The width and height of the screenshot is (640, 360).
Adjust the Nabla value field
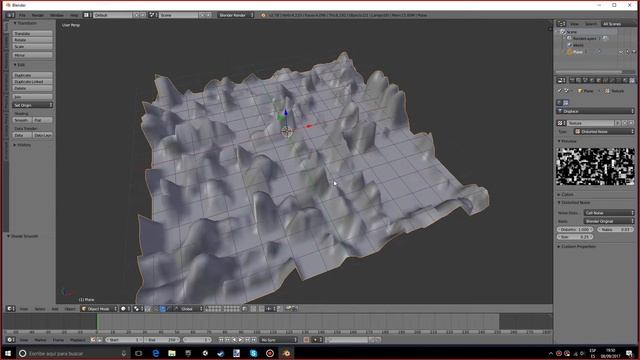coord(615,229)
